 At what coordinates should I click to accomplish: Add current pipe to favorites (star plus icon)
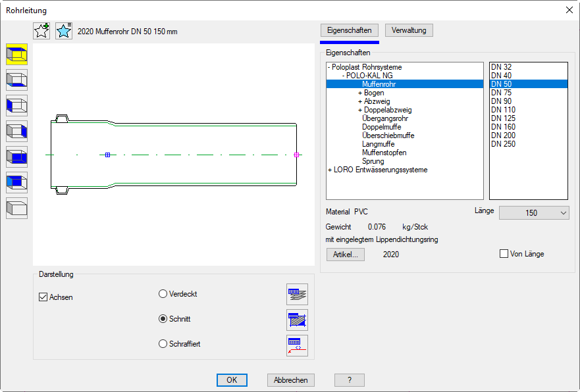[x=41, y=31]
